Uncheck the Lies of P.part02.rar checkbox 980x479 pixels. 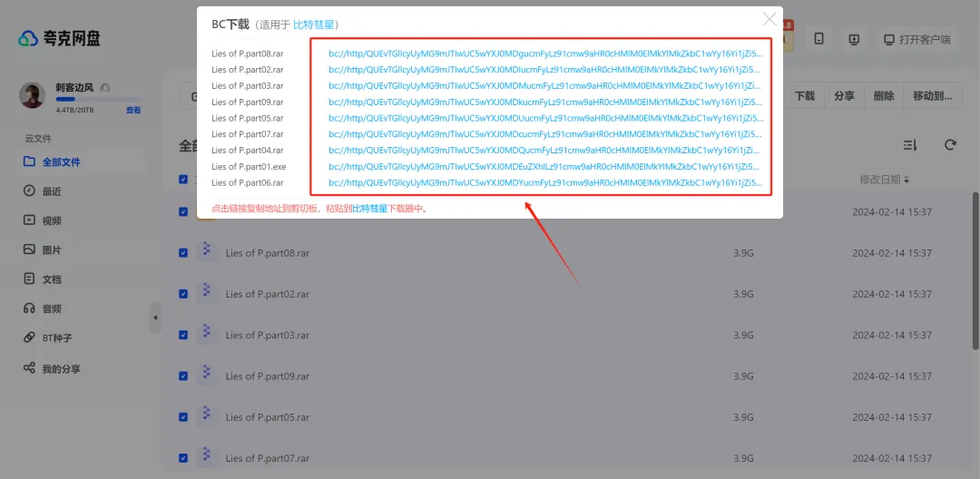pos(183,294)
